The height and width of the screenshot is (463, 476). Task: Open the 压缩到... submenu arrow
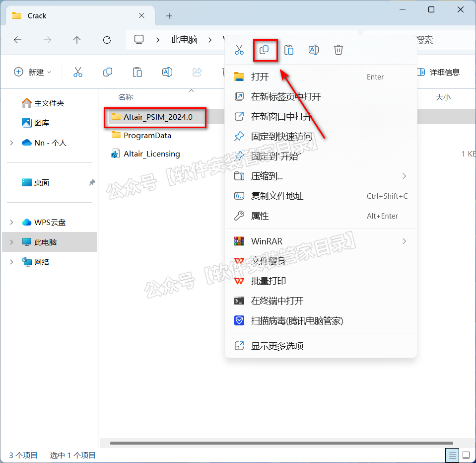click(x=404, y=176)
